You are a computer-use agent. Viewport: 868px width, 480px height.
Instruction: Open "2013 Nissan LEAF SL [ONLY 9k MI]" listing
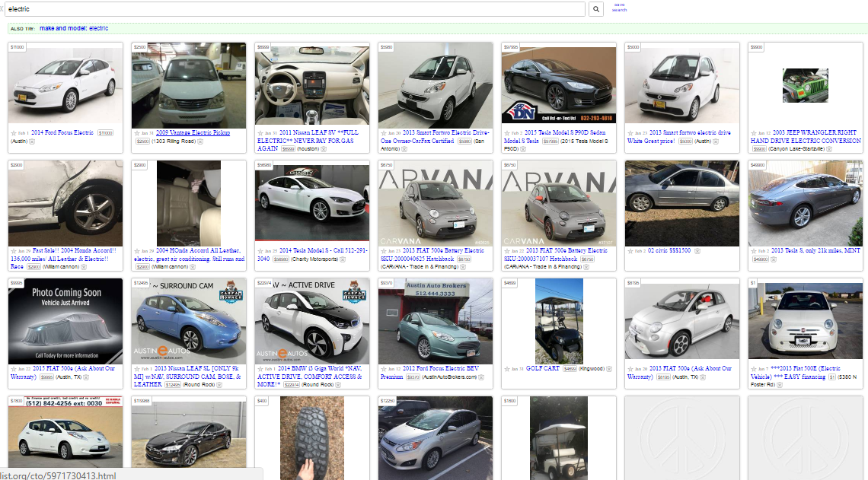point(187,376)
